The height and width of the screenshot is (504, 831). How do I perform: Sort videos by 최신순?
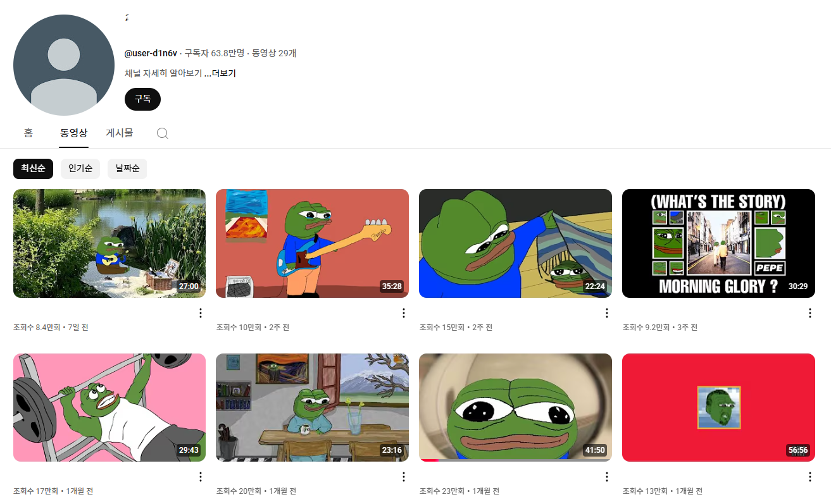[x=33, y=169]
